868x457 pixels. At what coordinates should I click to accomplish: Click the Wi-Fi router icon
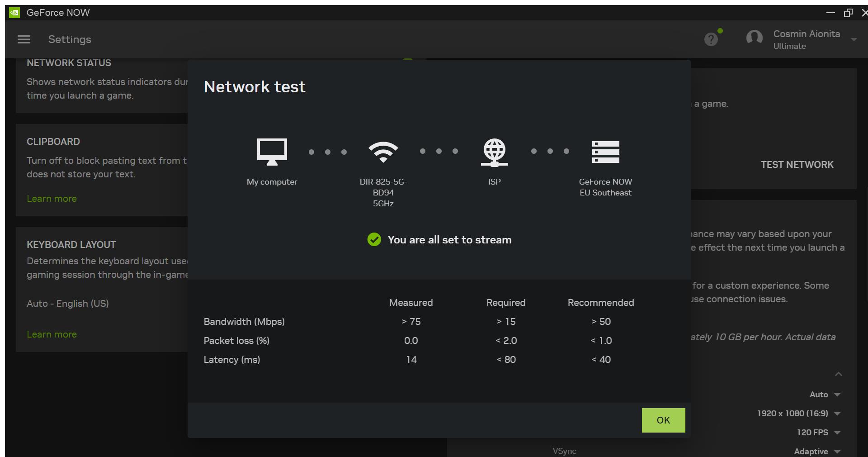(x=383, y=152)
